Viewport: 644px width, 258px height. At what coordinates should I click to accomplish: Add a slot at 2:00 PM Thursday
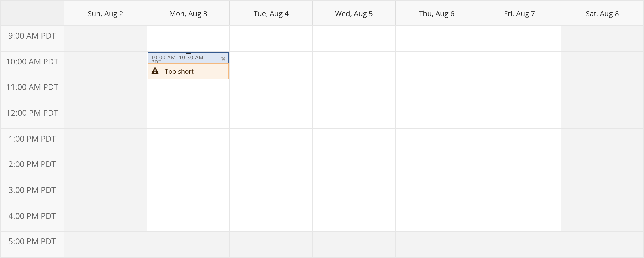pyautogui.click(x=437, y=167)
